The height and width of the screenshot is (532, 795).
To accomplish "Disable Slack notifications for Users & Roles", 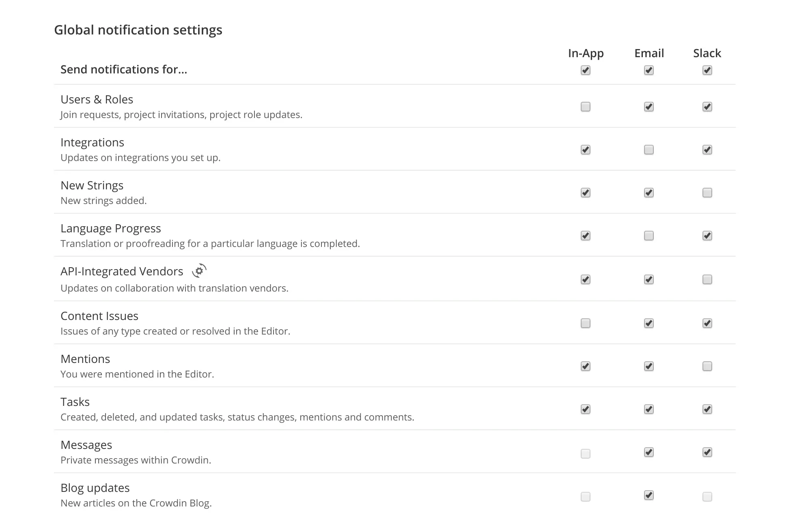I will point(707,107).
